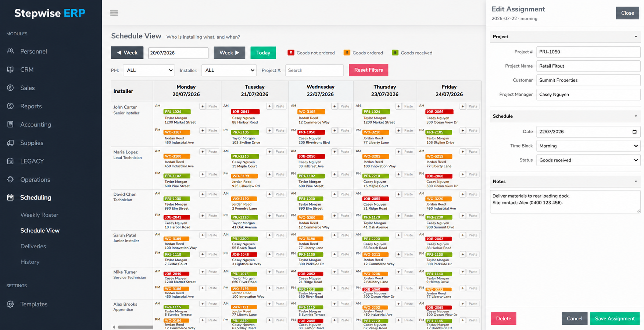
Task: Delete the assignment
Action: 504,319
